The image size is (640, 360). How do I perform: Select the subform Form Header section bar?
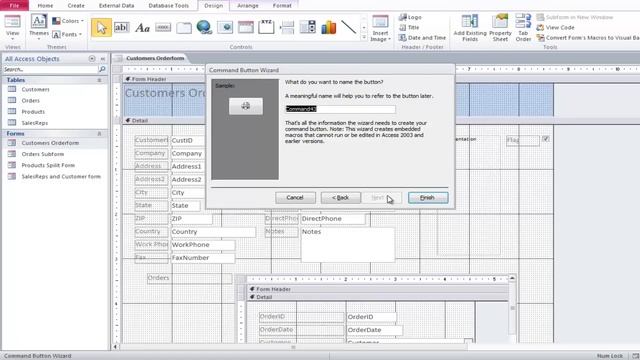(378, 289)
